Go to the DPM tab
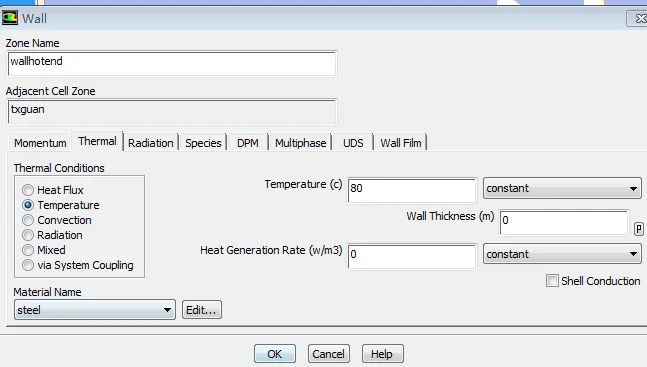The width and height of the screenshot is (647, 367). tap(248, 143)
